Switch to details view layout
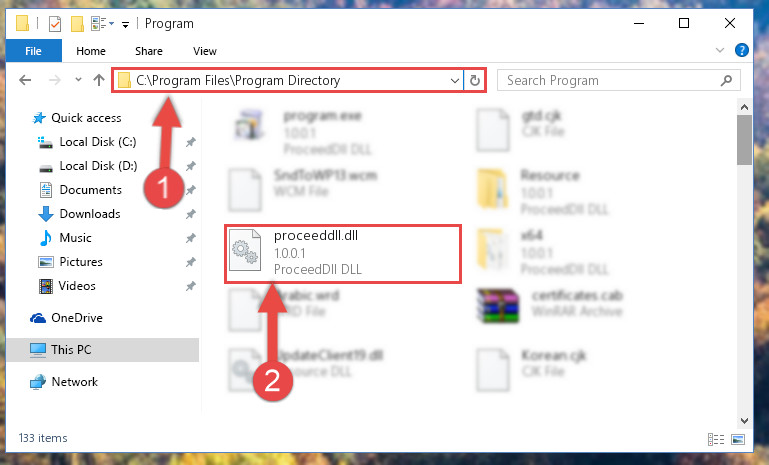The height and width of the screenshot is (465, 769). (716, 439)
